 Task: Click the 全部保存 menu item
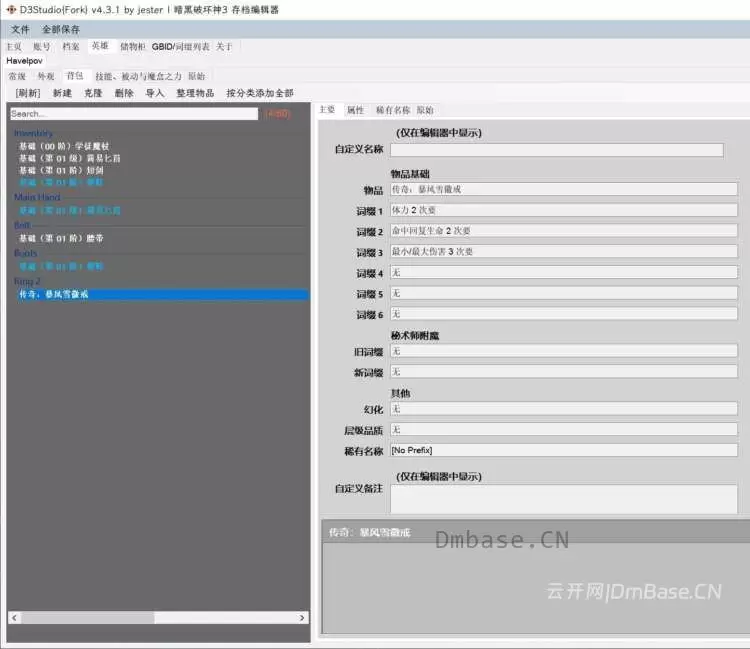(61, 30)
